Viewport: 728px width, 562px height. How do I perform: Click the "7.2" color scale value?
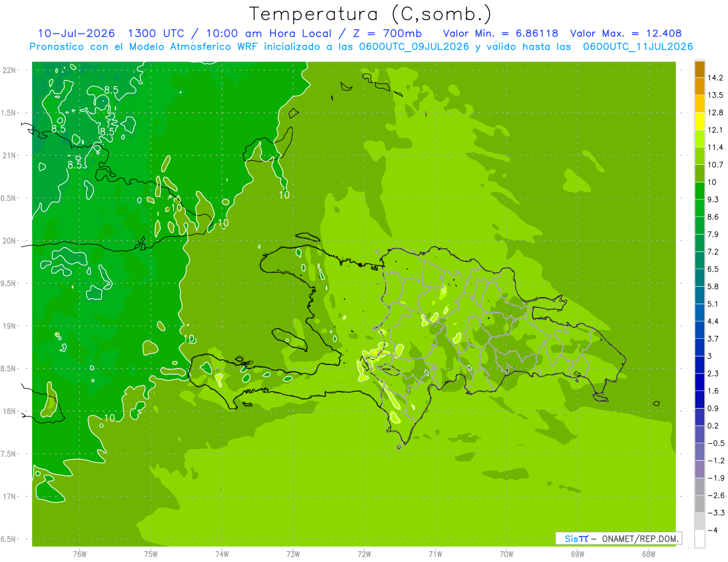pos(713,252)
